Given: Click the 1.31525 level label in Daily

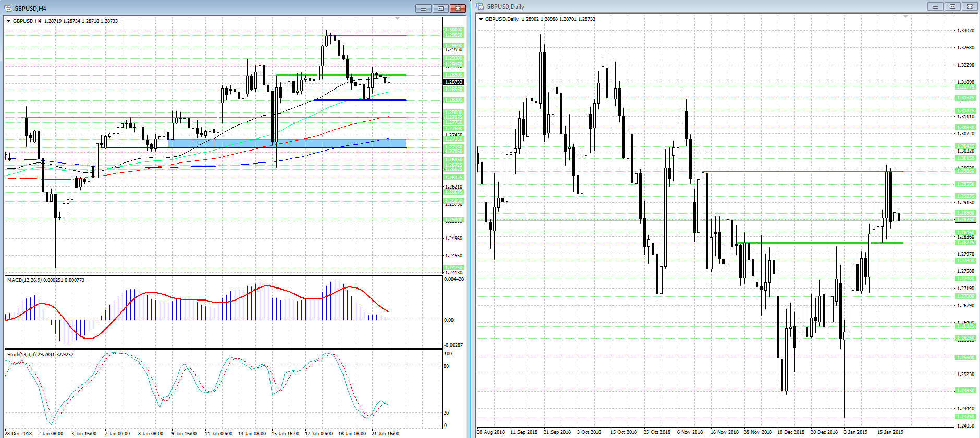Looking at the screenshot, I should 965,98.
